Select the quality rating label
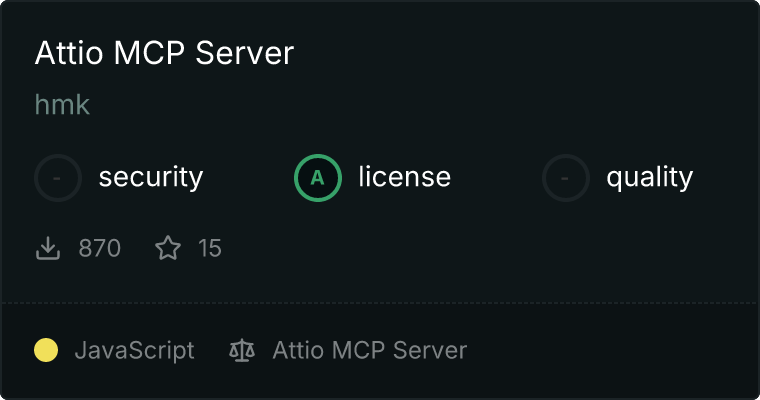Screen dimensions: 760x400 click(x=649, y=178)
